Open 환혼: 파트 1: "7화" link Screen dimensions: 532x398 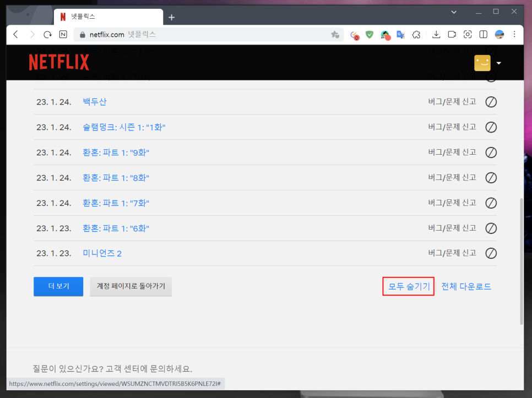[x=116, y=203]
